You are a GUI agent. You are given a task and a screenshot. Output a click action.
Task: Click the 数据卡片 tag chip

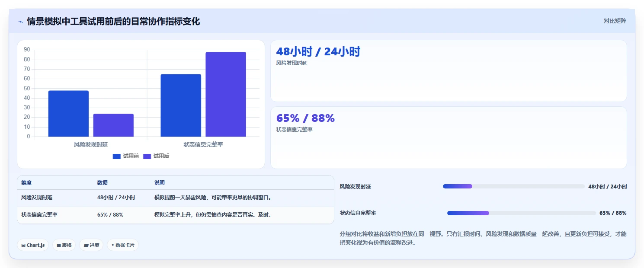click(123, 245)
